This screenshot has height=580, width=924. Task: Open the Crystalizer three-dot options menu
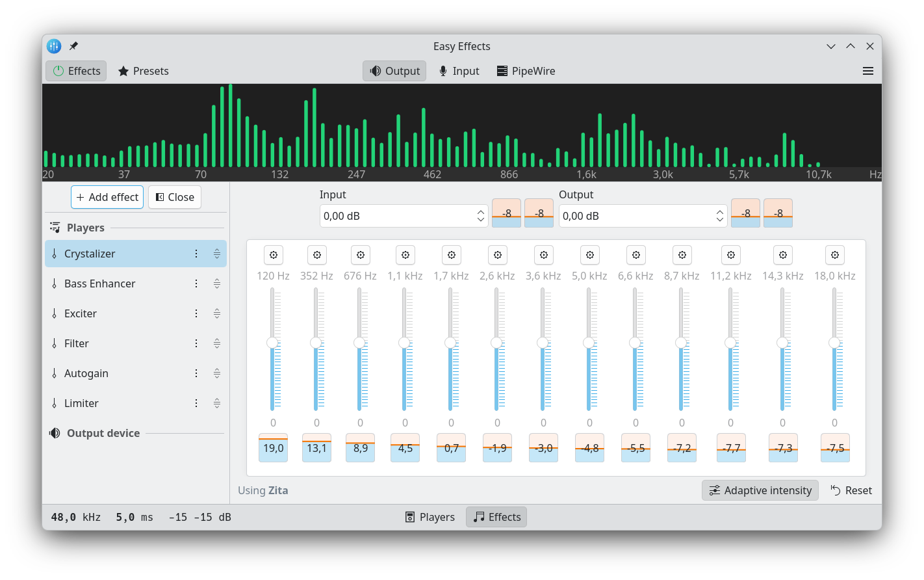coord(196,254)
